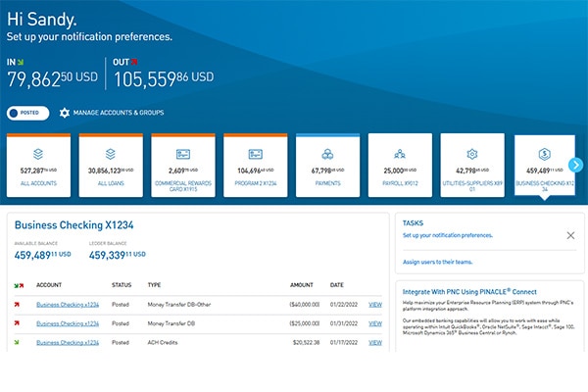
Task: Click the Amount column header
Action: (x=301, y=285)
